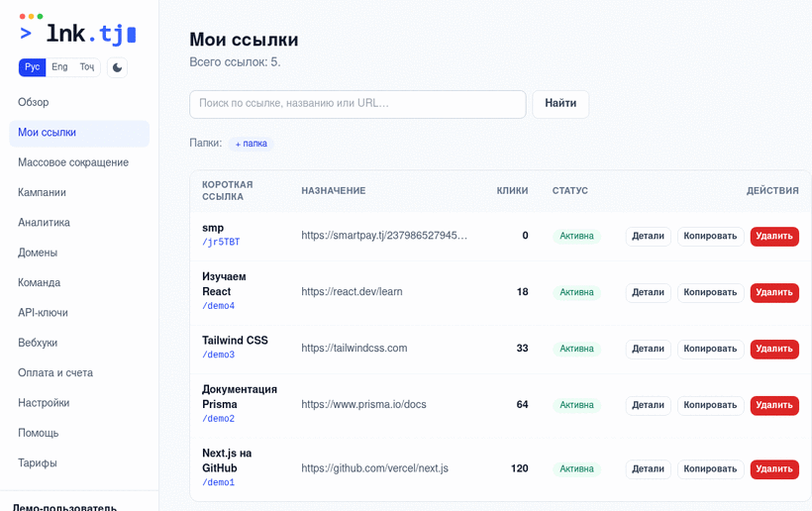
Task: Open the Помощь page
Action: [79, 433]
